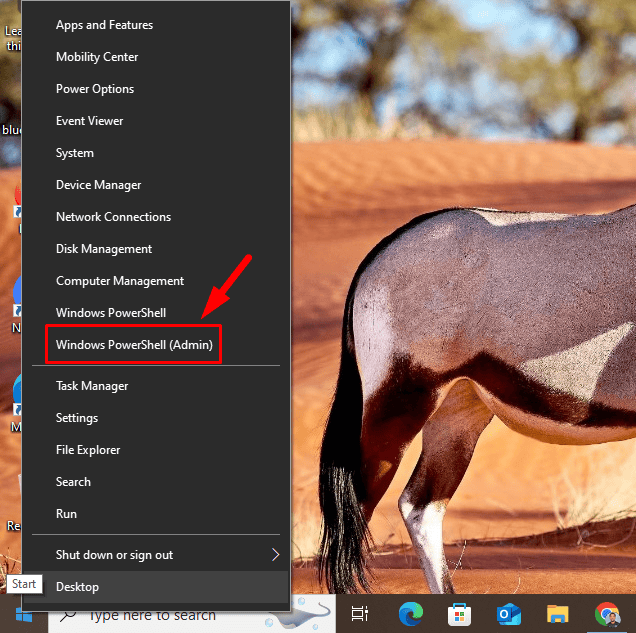Click the Windows Start button
The image size is (636, 633).
click(x=24, y=615)
